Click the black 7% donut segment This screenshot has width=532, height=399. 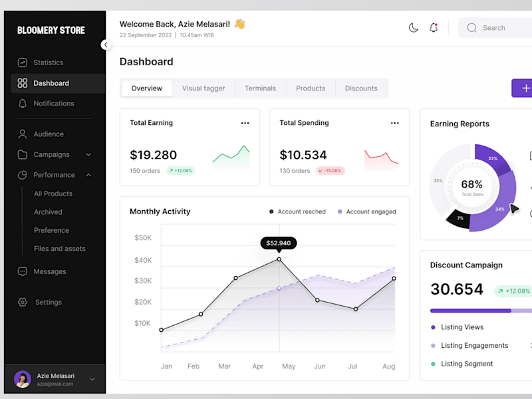[460, 218]
